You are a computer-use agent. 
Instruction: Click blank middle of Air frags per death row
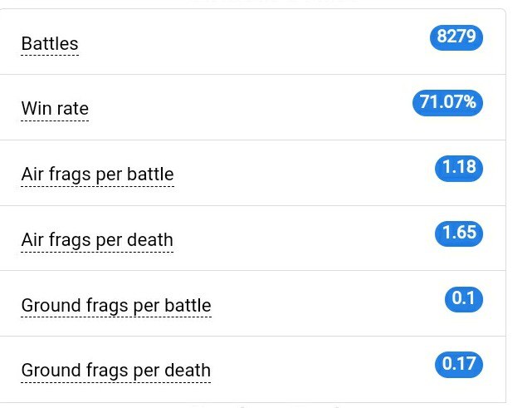[x=305, y=238]
